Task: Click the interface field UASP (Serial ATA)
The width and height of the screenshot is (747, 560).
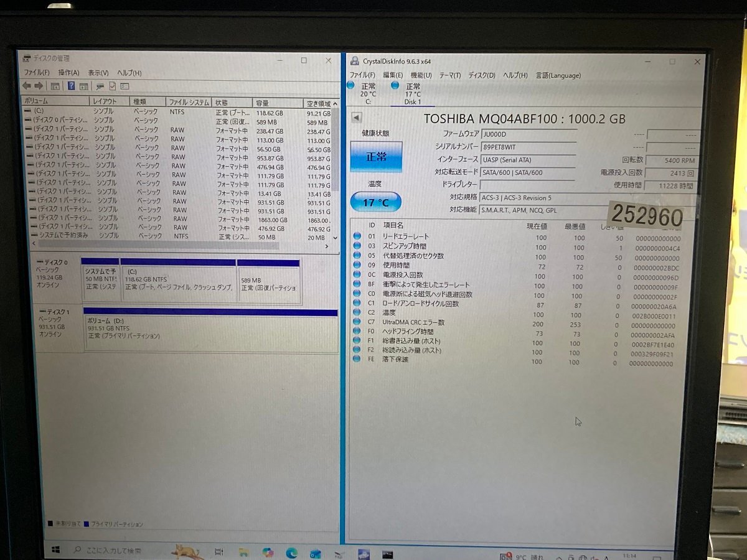Action: (x=529, y=160)
